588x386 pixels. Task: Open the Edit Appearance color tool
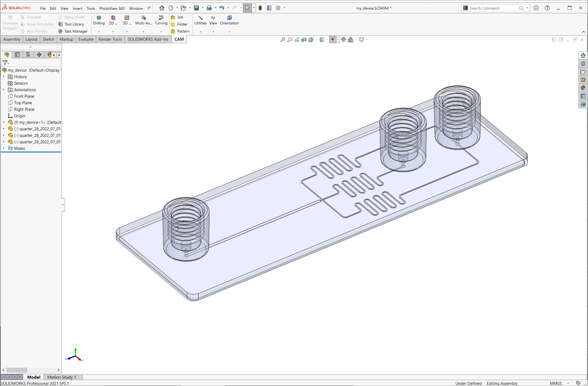click(x=344, y=40)
